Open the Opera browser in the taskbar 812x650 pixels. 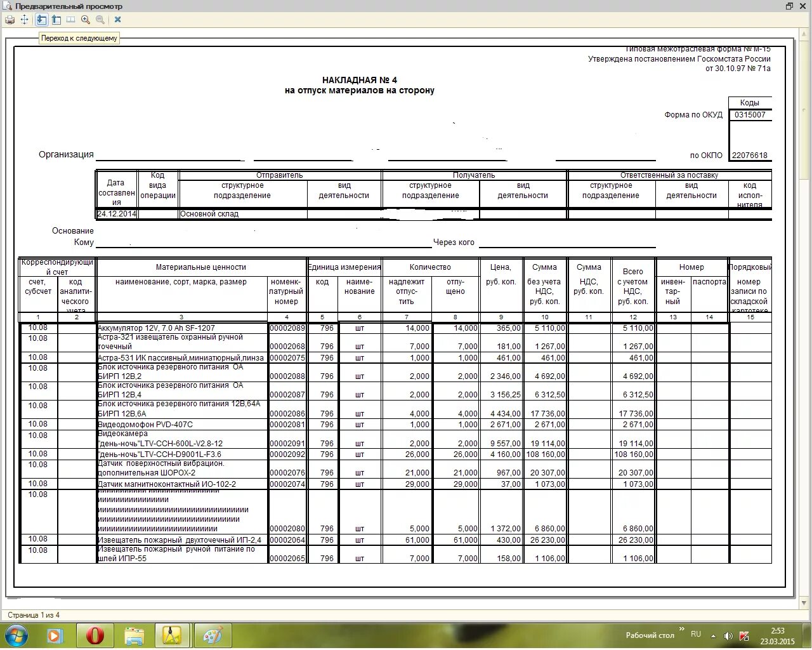pyautogui.click(x=95, y=635)
